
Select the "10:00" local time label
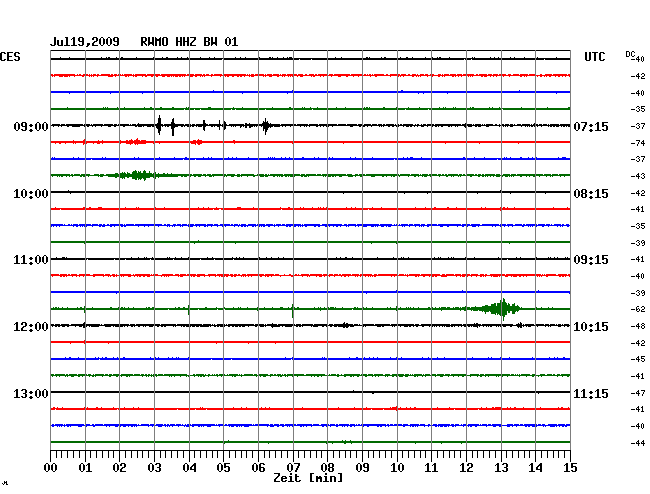31,194
